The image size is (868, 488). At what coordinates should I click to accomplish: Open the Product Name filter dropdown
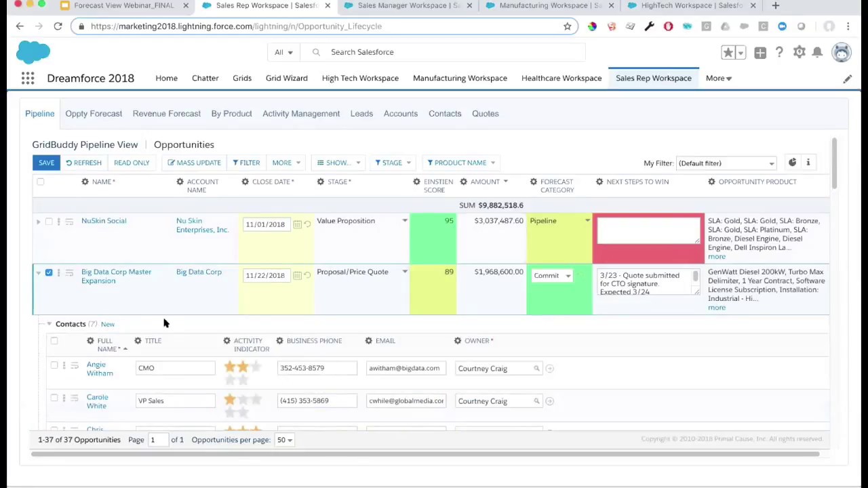461,163
